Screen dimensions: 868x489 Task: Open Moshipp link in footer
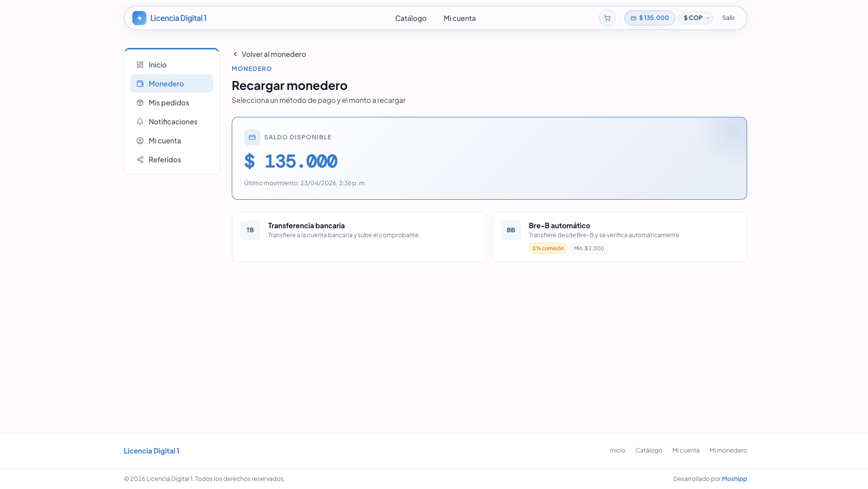734,479
